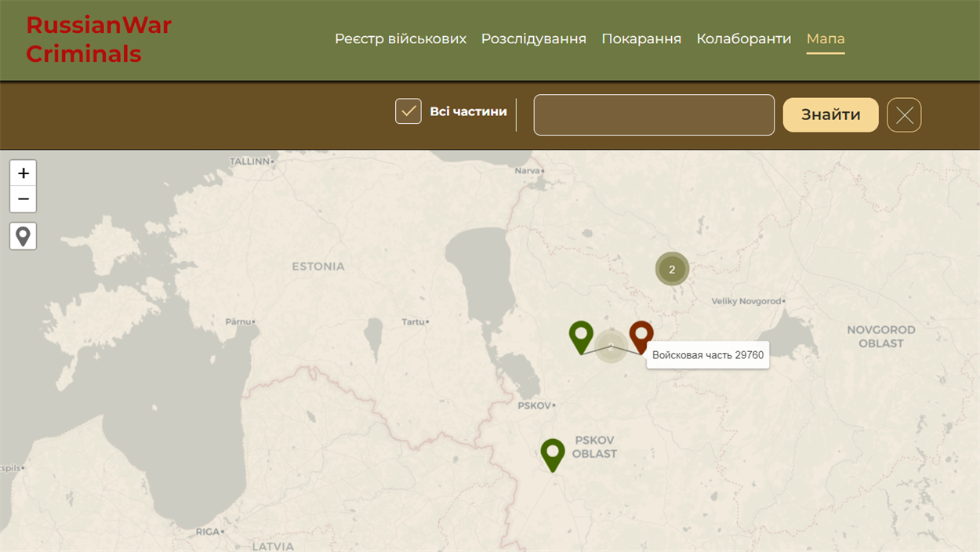
Task: Go to the 'Колаборанти' section
Action: (744, 38)
